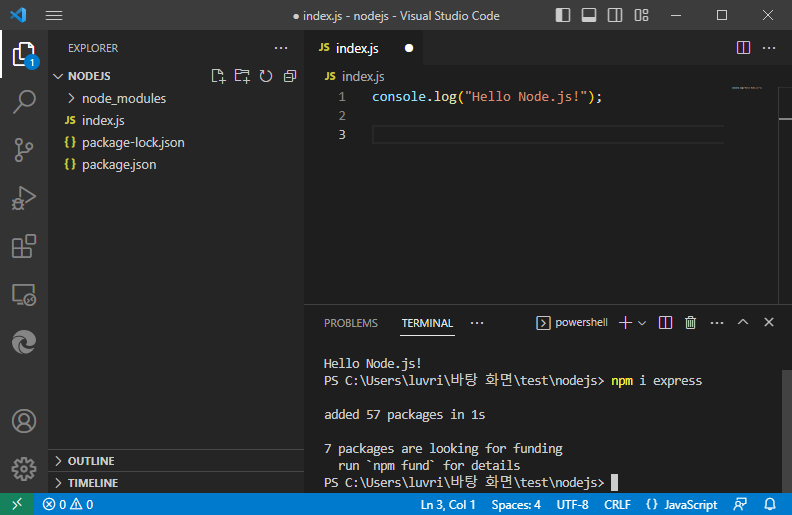Maximize panel size with chevron up
This screenshot has width=792, height=515.
pyautogui.click(x=743, y=322)
